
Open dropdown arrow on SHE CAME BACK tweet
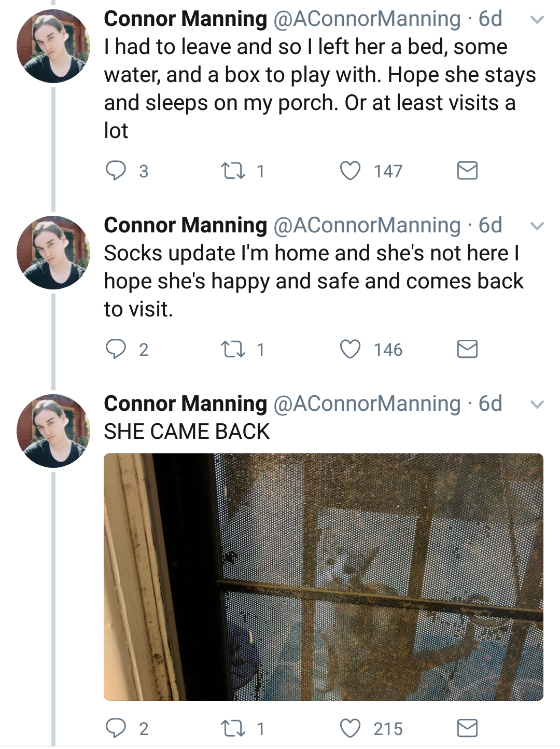coord(538,405)
